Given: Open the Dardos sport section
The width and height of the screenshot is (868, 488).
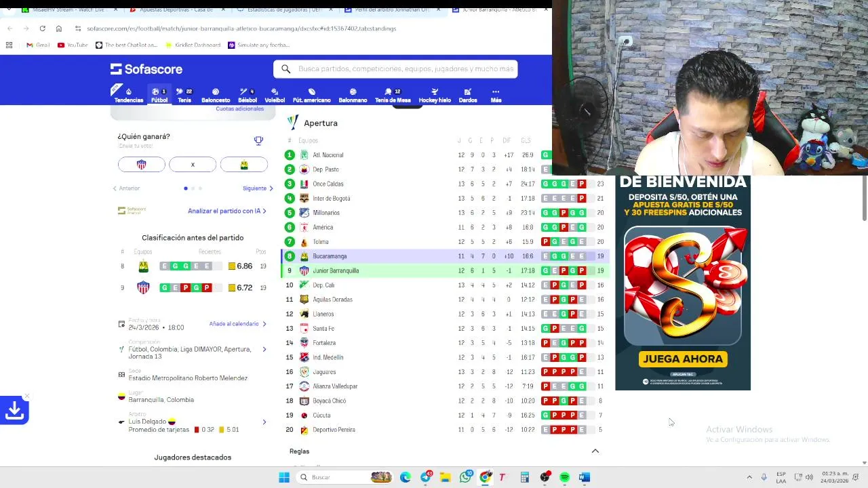Looking at the screenshot, I should point(468,95).
